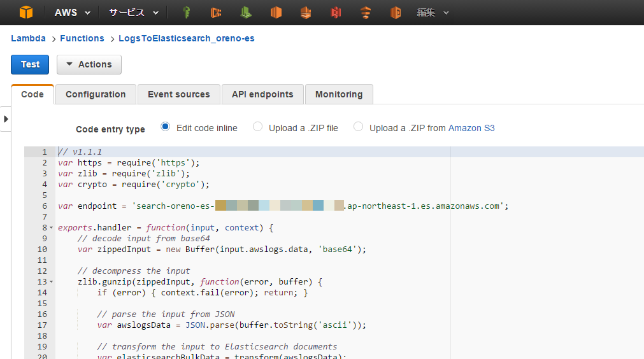
Task: Click the 'var zippedInput = new Buffer' line
Action: pos(222,250)
